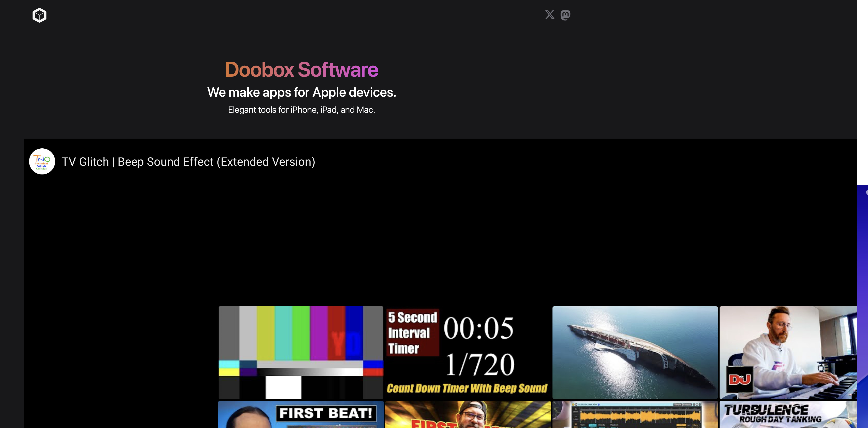Select the color bars test pattern thumbnail

click(301, 352)
